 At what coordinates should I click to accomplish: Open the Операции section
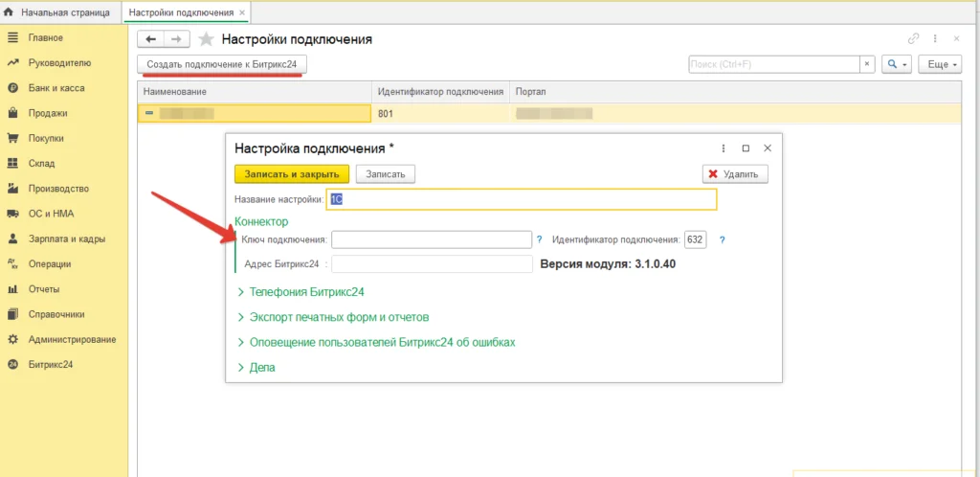[50, 263]
